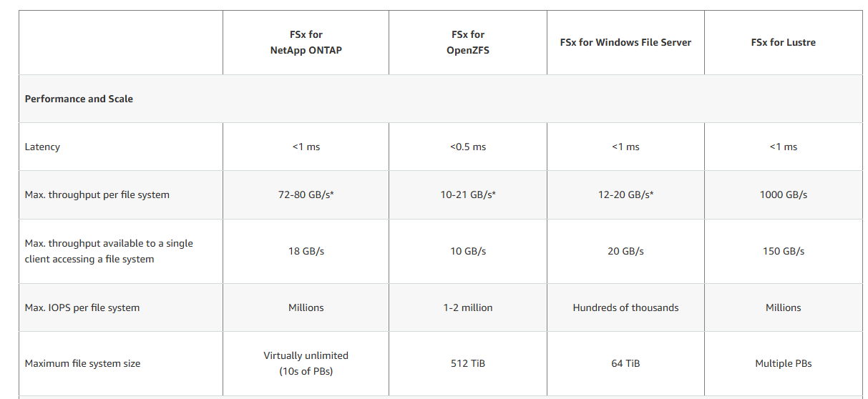Click the 1000 GB/s Lustre throughput cell
The height and width of the screenshot is (399, 868).
(x=784, y=194)
